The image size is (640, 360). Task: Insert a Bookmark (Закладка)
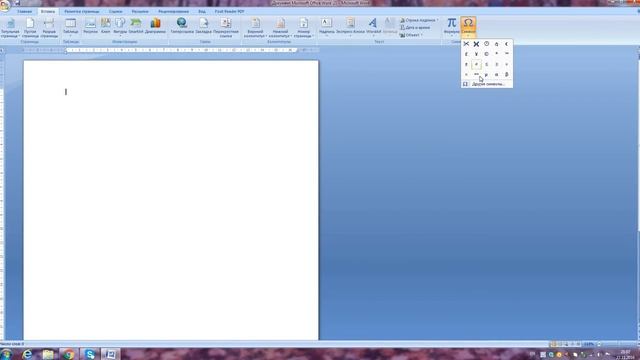[x=203, y=26]
